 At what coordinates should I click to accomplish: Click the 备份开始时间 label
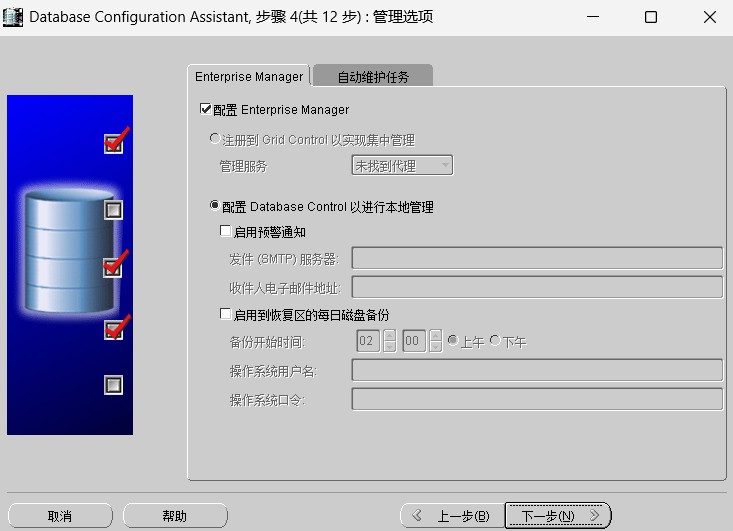coord(267,342)
